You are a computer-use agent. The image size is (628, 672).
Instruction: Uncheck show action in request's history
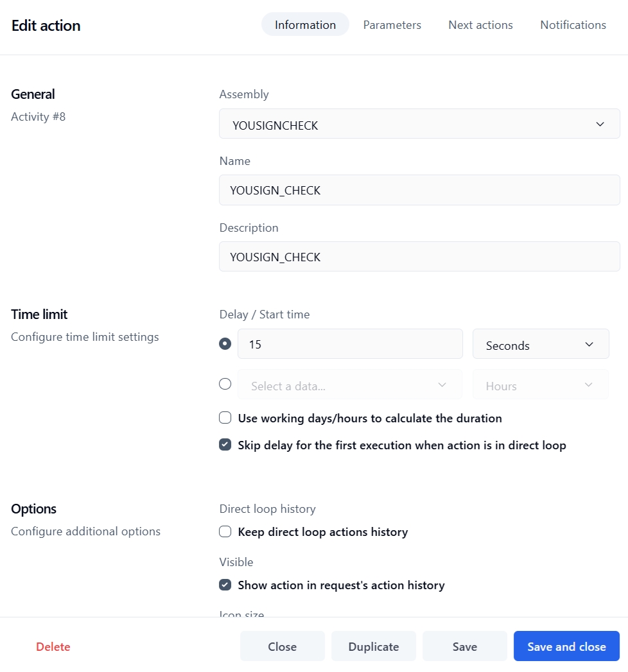(x=225, y=585)
